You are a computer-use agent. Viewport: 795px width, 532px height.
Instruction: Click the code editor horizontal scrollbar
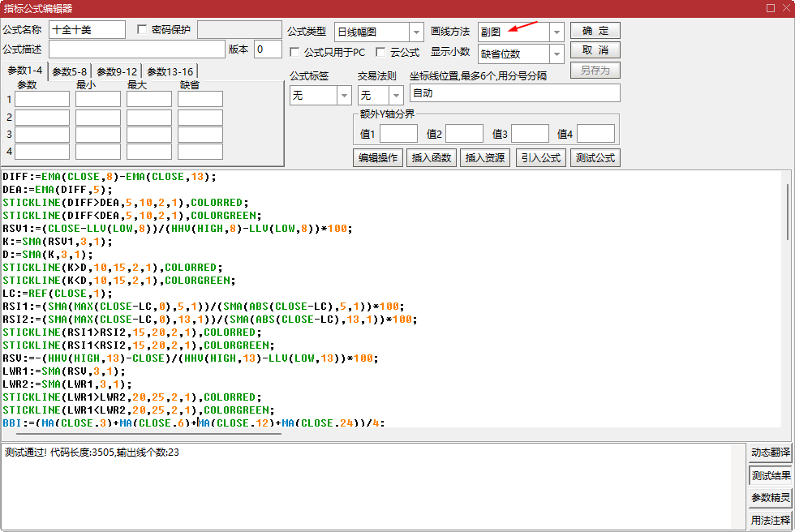(x=149, y=434)
